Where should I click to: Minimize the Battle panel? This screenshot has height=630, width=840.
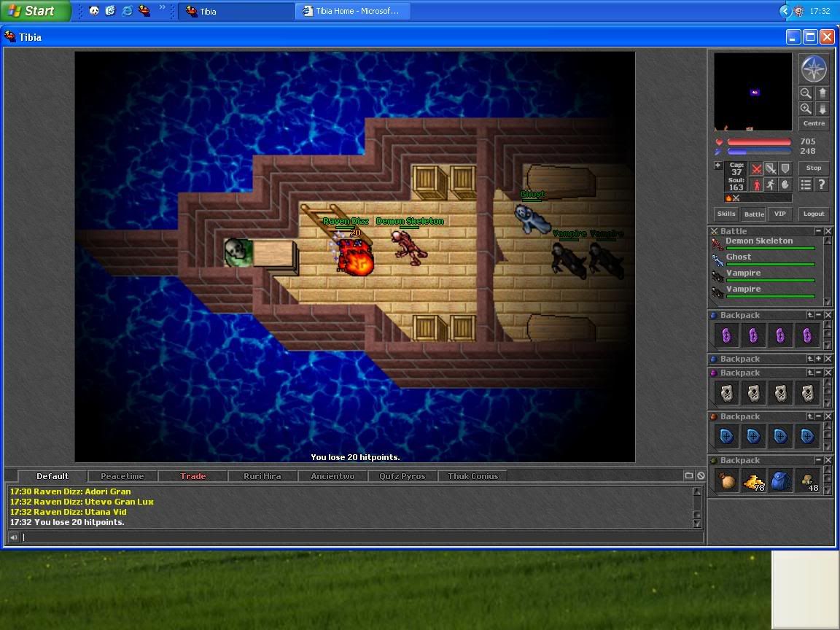819,231
